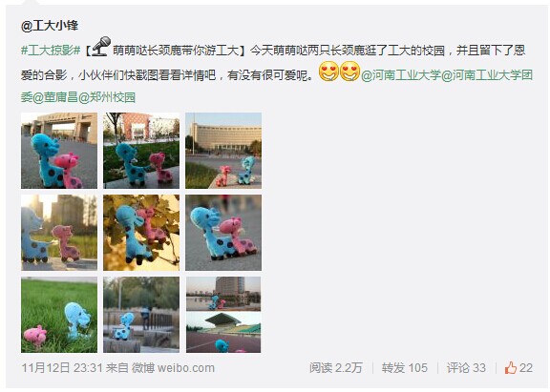Open thumbnail of giraffes on green grass
550x392 pixels.
(x=59, y=315)
